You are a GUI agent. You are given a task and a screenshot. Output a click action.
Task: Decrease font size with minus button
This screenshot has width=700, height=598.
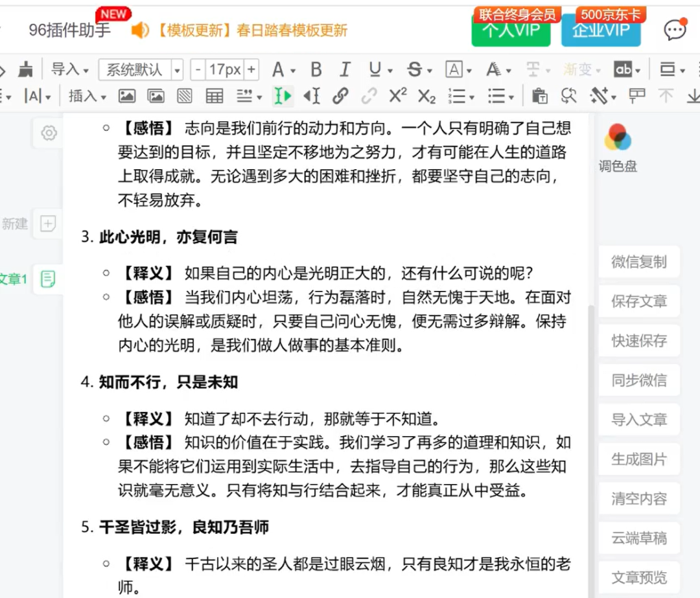(198, 69)
